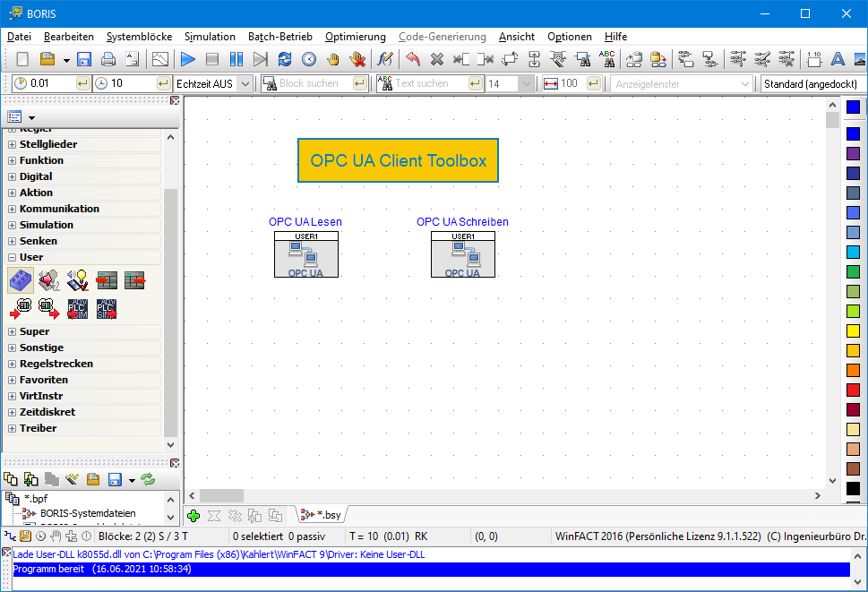Screen dimensions: 868x592
Task: Start the simulation with the Play button
Action: coord(187,58)
